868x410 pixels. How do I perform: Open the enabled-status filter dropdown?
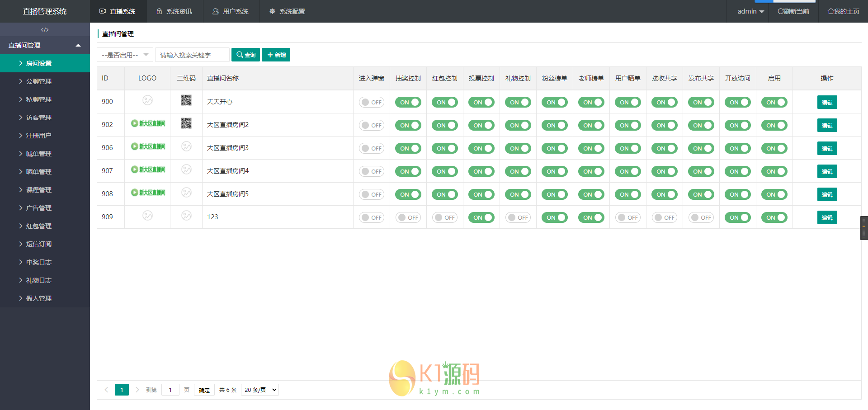pyautogui.click(x=125, y=55)
